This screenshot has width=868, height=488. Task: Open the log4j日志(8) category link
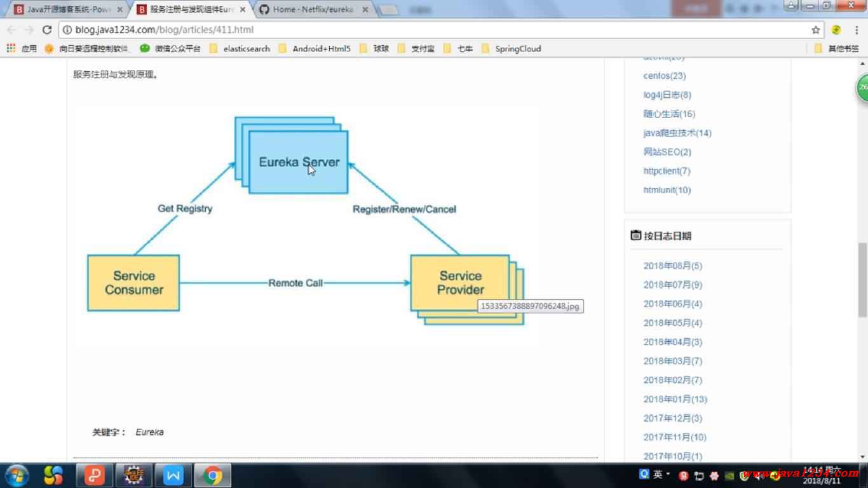(667, 95)
